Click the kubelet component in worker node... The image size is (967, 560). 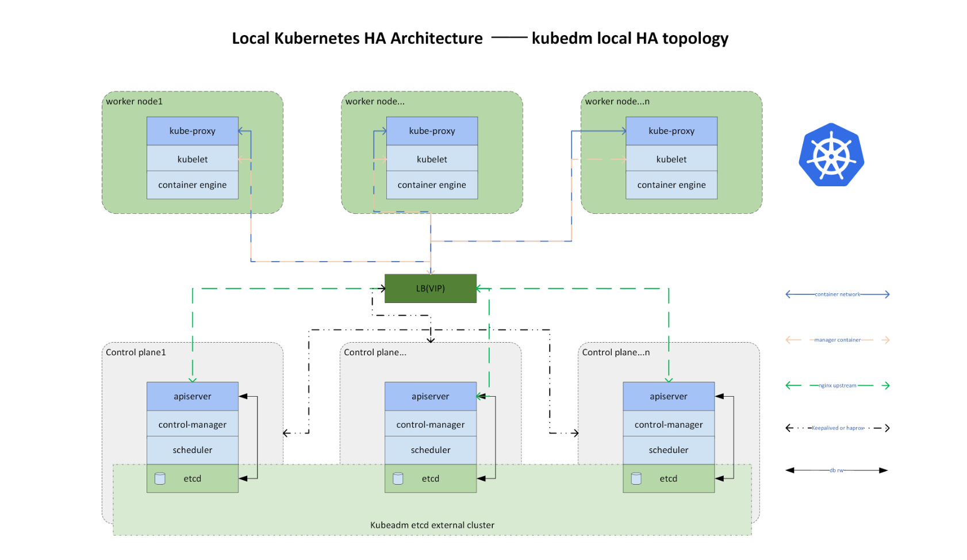coord(432,159)
